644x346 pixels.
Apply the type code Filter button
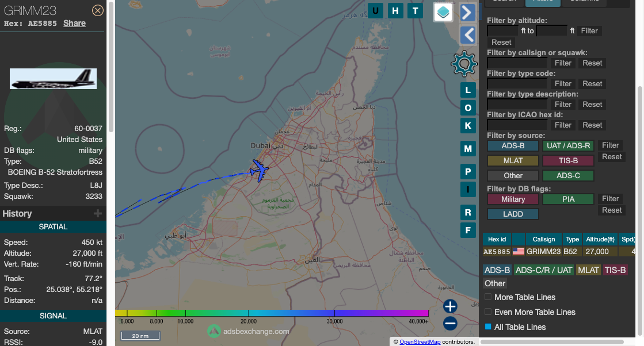pyautogui.click(x=563, y=84)
